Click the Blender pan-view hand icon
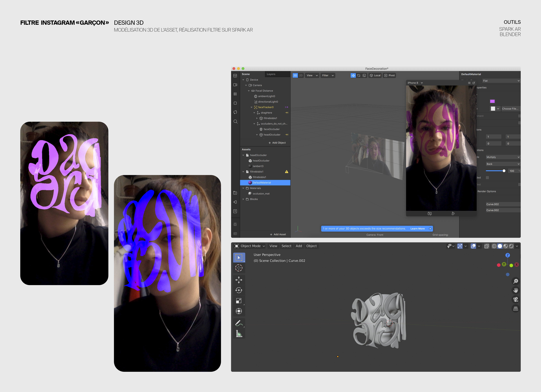Viewport: 541px width, 392px height. (515, 290)
